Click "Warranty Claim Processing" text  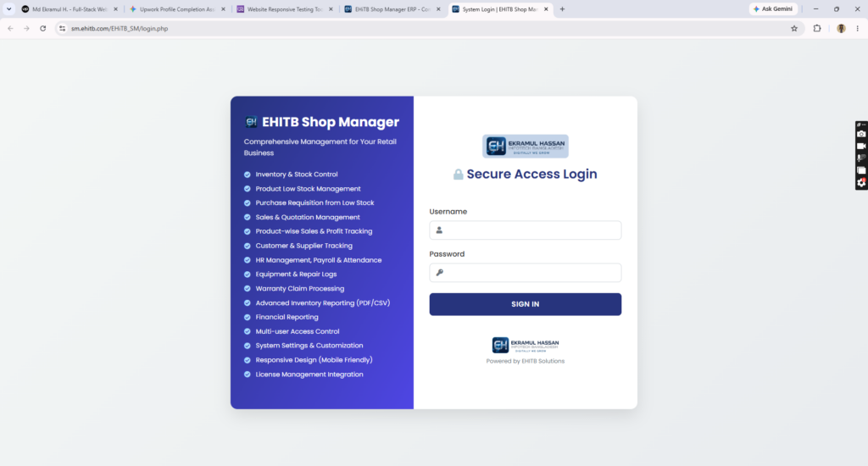[x=299, y=288]
